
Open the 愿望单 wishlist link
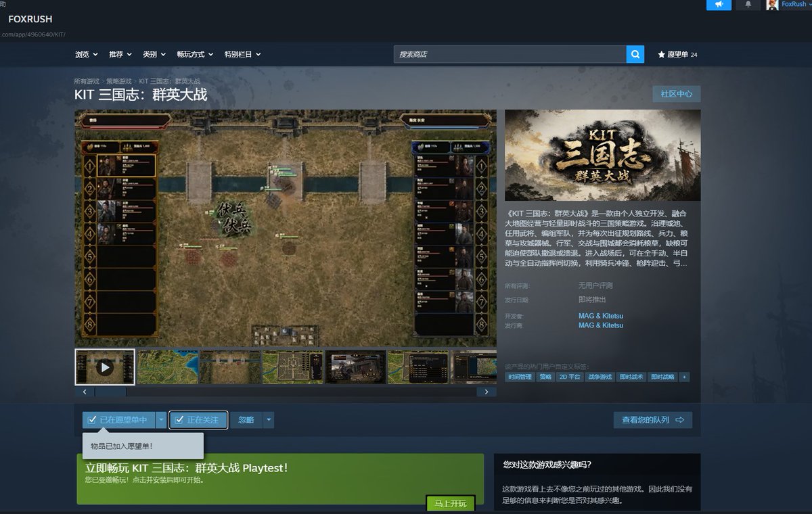pos(677,54)
